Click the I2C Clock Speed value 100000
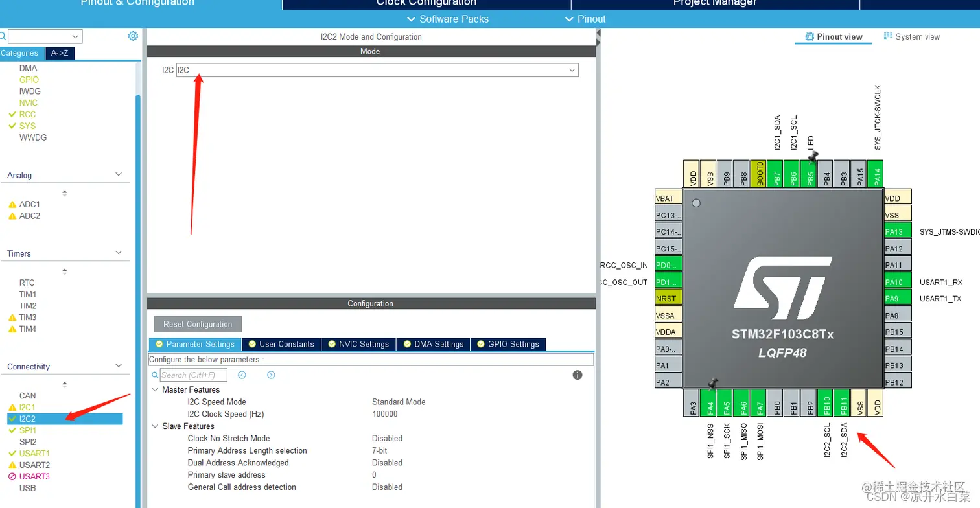Screen dimensions: 980x508 click(x=385, y=414)
